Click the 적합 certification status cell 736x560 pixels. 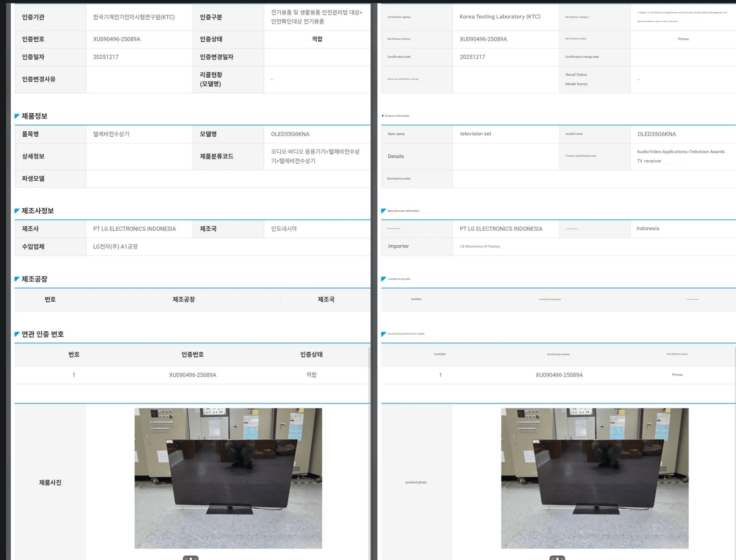coord(317,39)
